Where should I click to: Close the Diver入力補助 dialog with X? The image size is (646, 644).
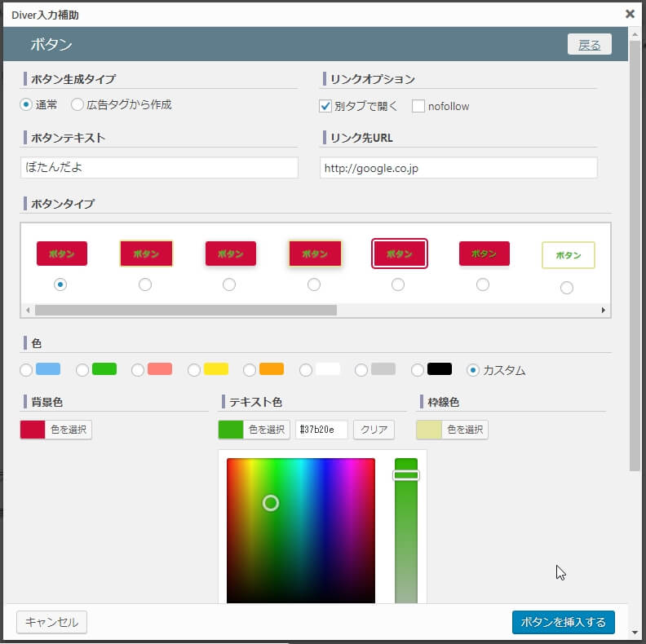pos(630,14)
